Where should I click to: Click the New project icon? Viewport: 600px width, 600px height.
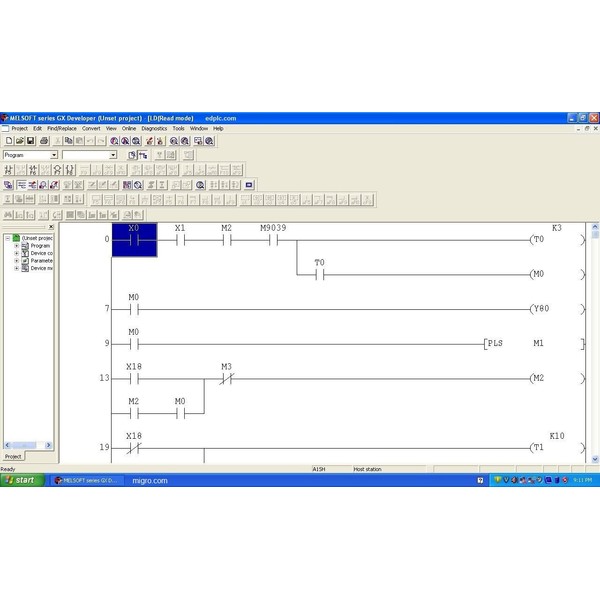pyautogui.click(x=8, y=141)
